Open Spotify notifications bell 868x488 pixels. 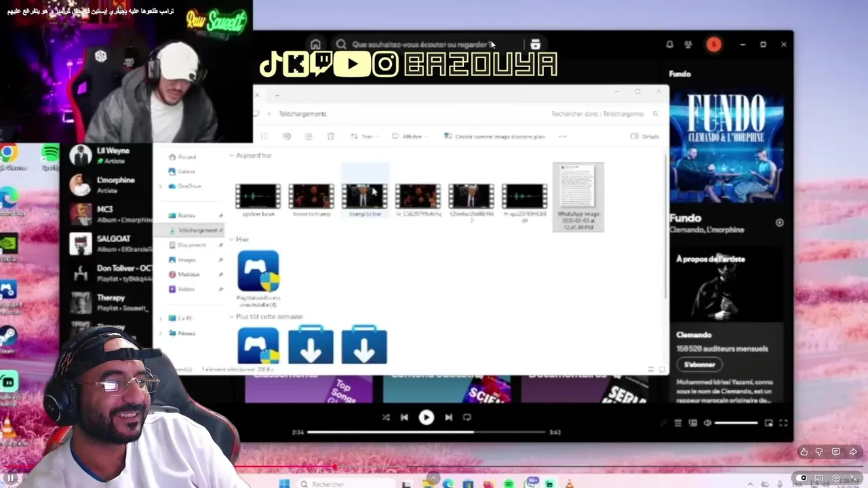669,44
